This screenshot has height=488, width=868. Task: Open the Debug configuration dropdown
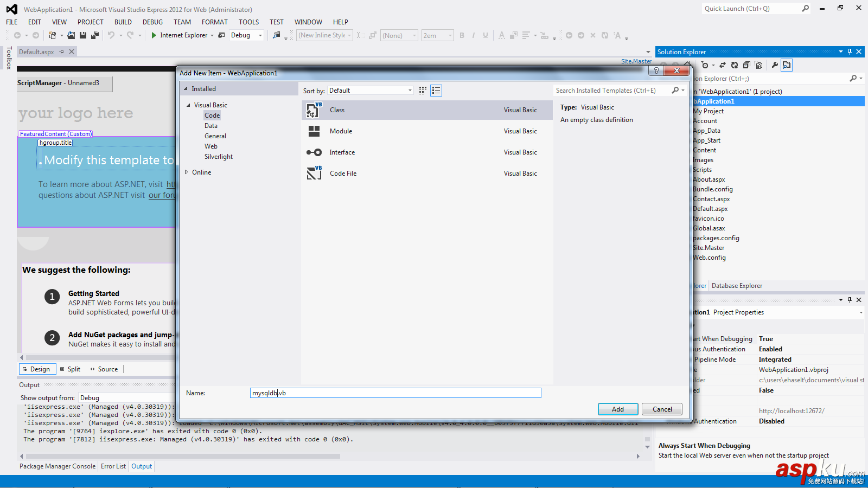(x=246, y=35)
